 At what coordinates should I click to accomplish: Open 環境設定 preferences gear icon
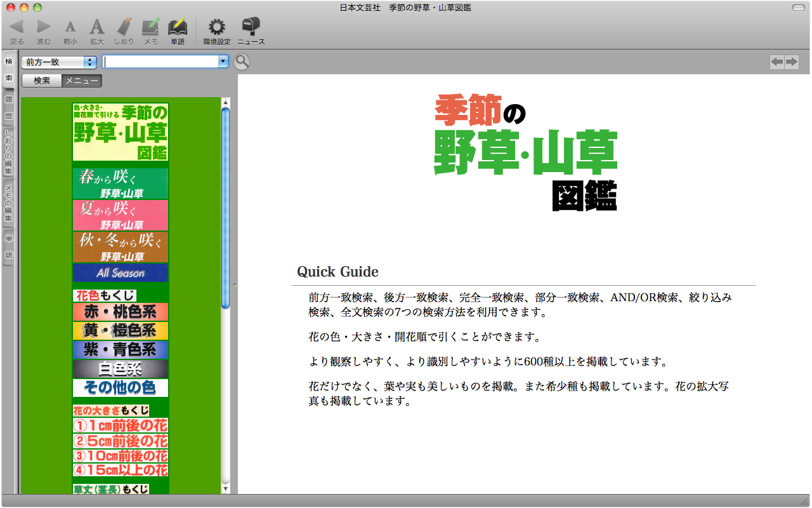point(216,27)
